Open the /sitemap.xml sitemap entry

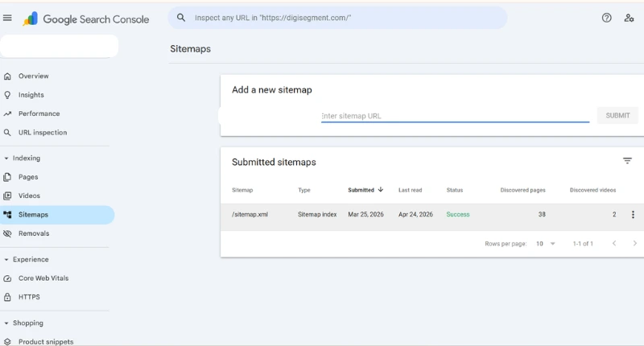tap(250, 215)
